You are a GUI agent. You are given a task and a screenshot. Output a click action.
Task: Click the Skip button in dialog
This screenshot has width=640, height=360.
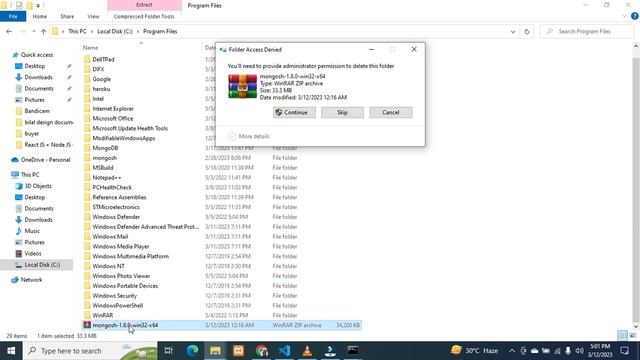(x=342, y=112)
